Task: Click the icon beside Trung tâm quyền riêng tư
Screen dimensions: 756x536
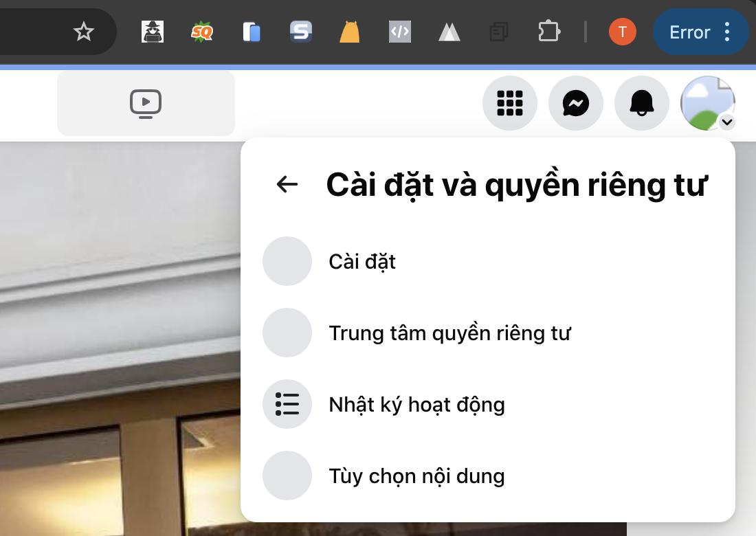Action: tap(287, 333)
